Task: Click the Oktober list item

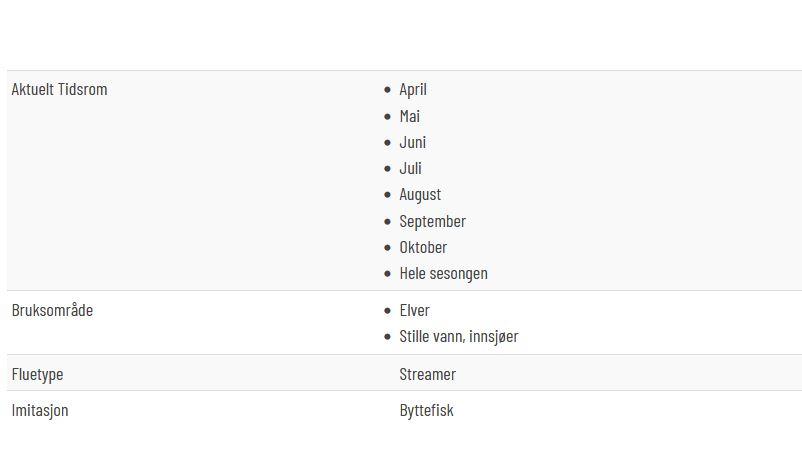Action: [x=423, y=247]
